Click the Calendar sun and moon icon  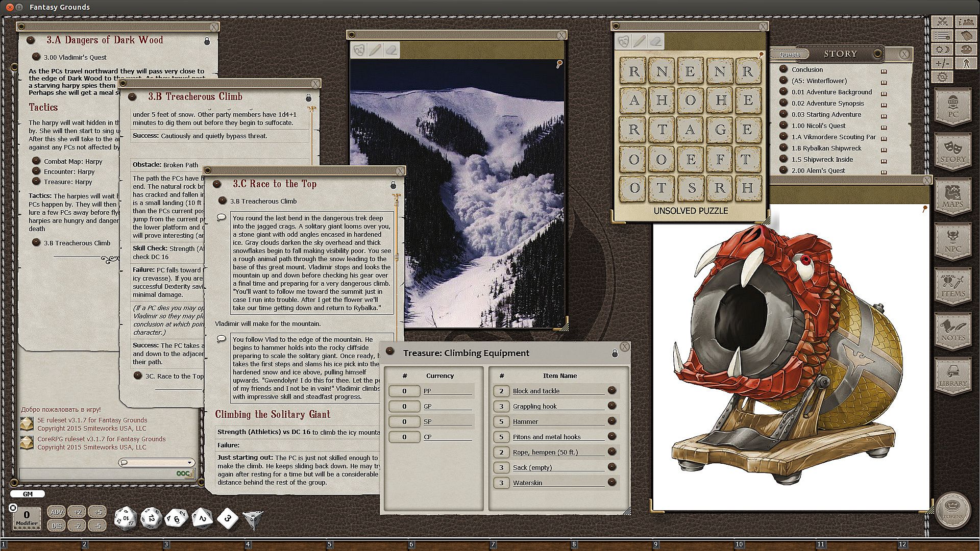click(942, 49)
